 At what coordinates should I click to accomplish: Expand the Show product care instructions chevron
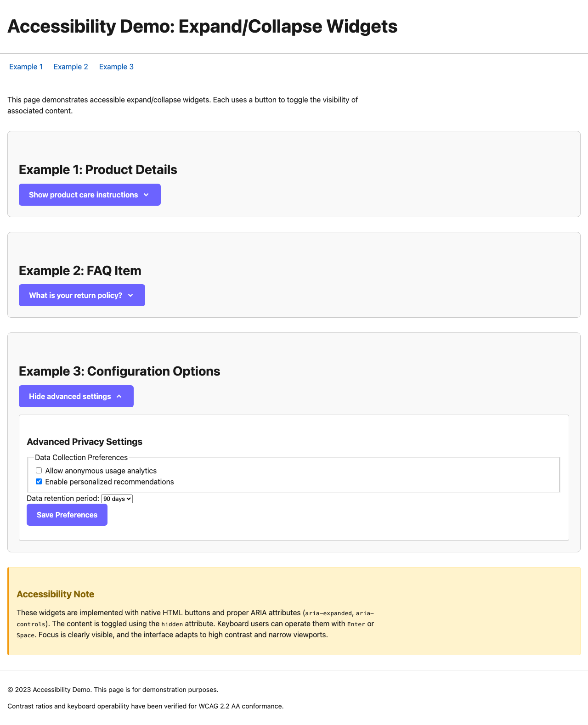point(147,195)
